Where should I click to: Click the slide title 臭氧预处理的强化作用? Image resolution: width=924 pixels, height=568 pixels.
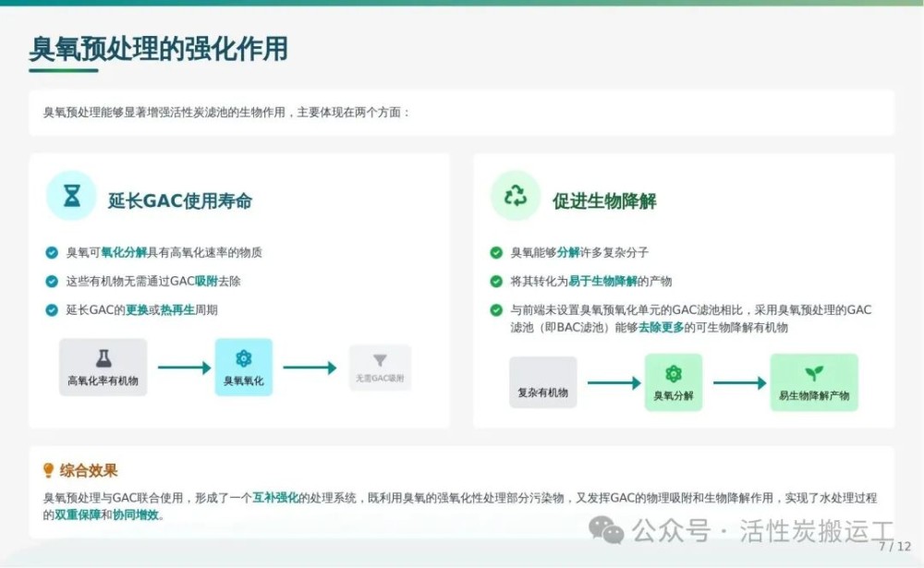tap(158, 48)
